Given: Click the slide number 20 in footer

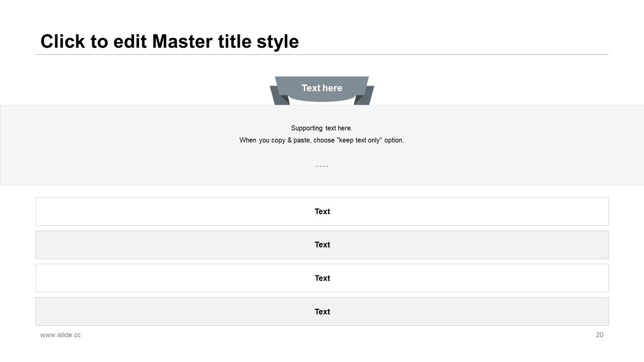Looking at the screenshot, I should coord(600,335).
